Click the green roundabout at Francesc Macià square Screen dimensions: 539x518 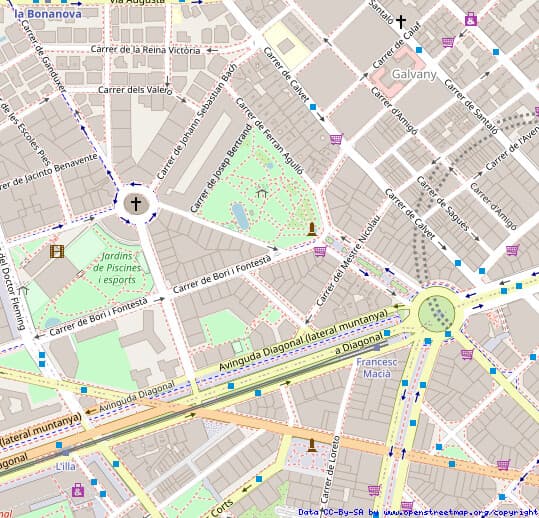tap(437, 313)
